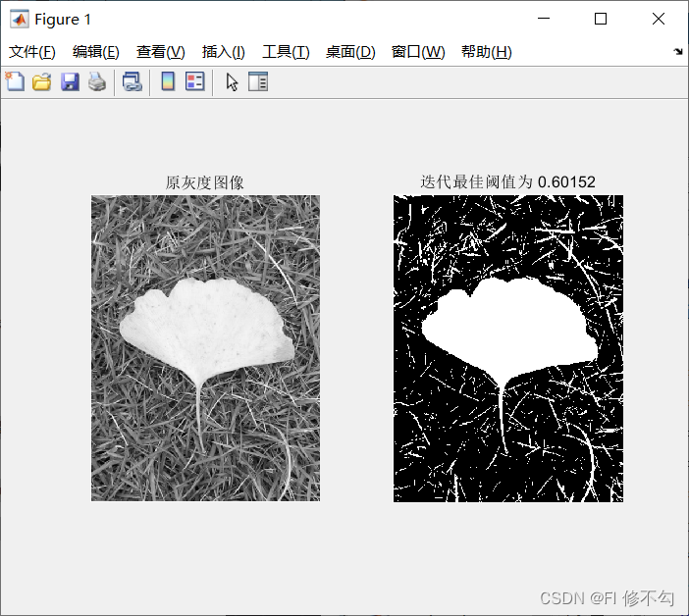Screen dimensions: 689x616
Task: Activate the Edit Plot arrow tool
Action: 232,82
